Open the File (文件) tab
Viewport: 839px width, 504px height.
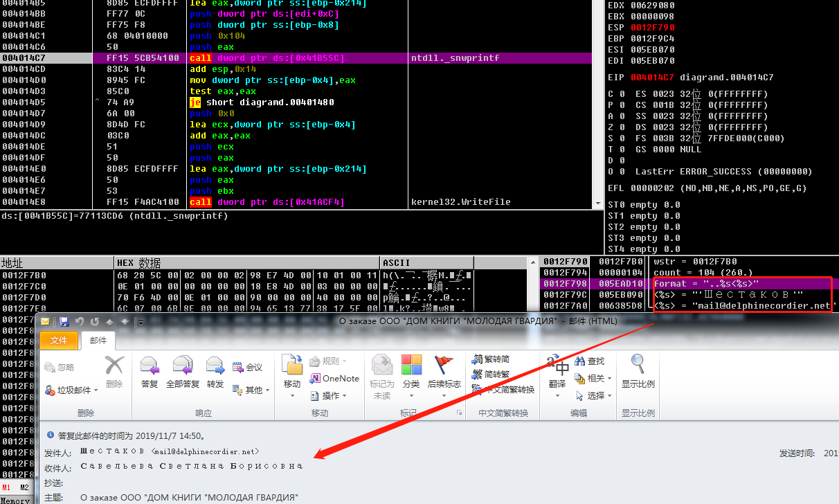tap(59, 341)
